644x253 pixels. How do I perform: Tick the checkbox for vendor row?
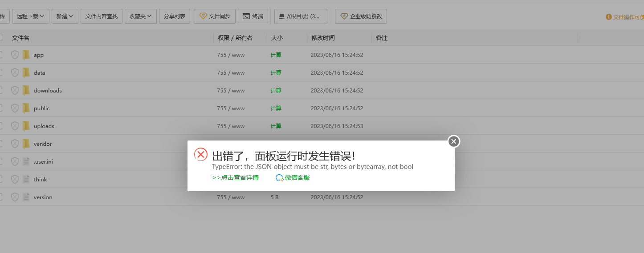click(0, 144)
